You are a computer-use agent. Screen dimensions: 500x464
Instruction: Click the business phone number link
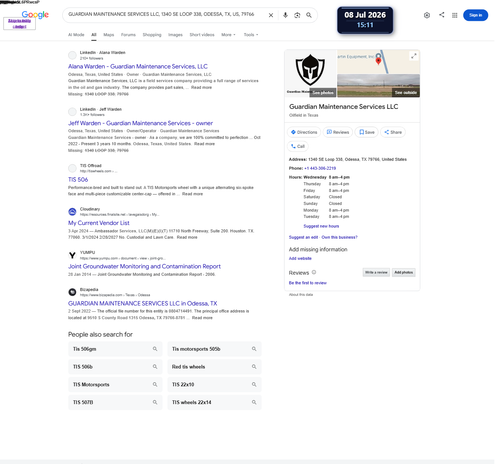[x=320, y=168]
